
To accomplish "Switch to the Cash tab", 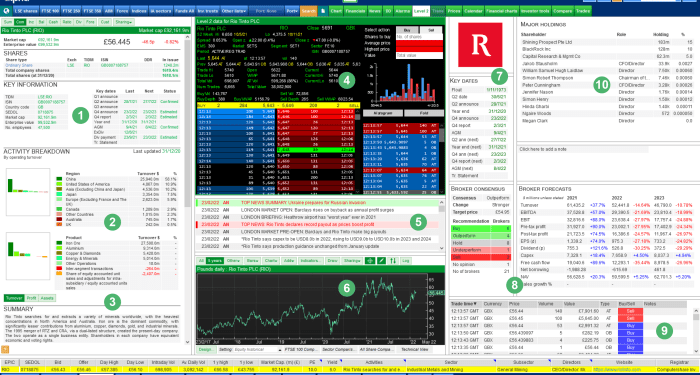I will (x=53, y=21).
